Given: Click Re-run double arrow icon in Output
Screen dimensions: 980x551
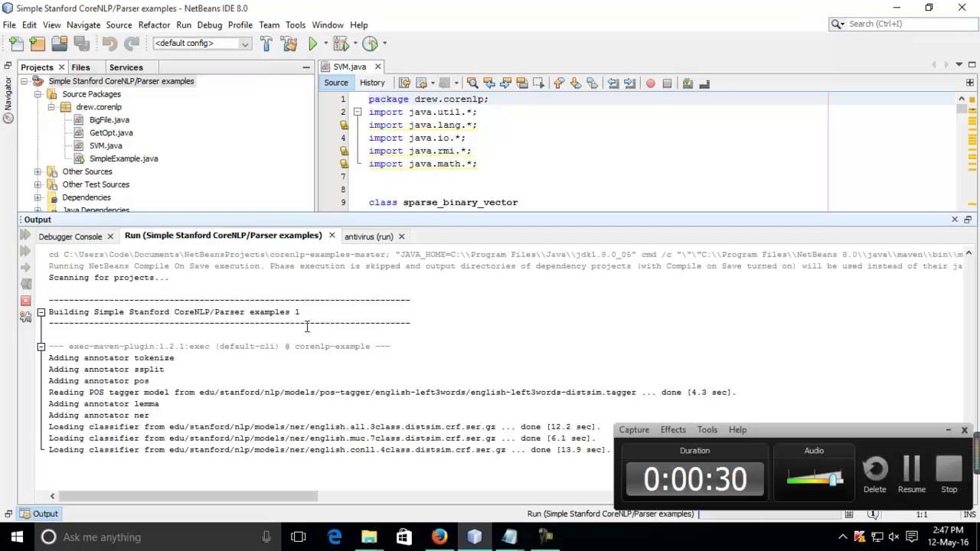Looking at the screenshot, I should [x=25, y=235].
